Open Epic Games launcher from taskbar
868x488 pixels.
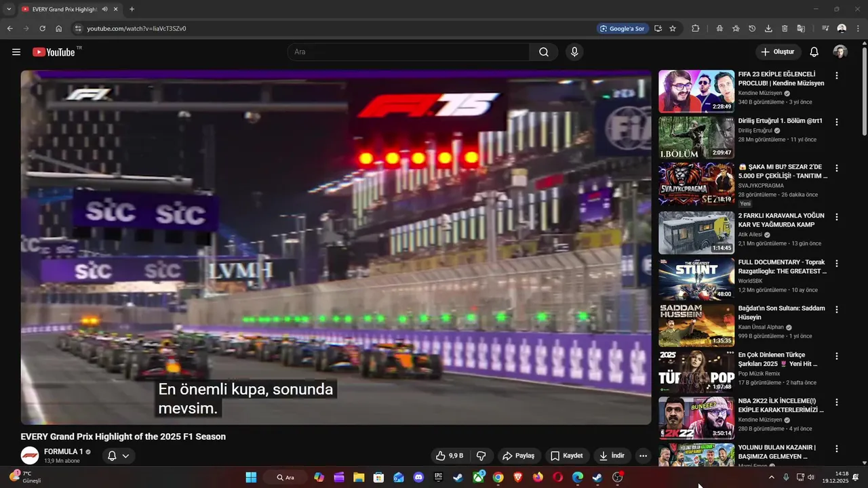click(x=439, y=477)
